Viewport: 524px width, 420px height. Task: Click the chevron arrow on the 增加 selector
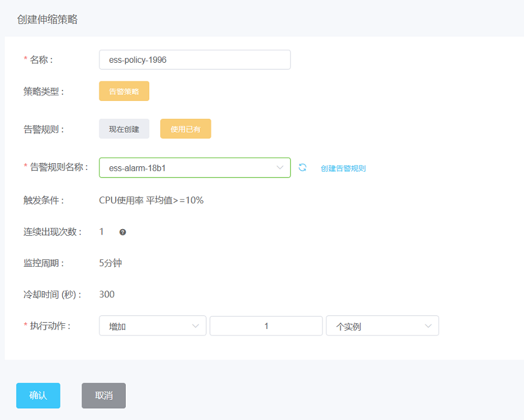tap(195, 326)
